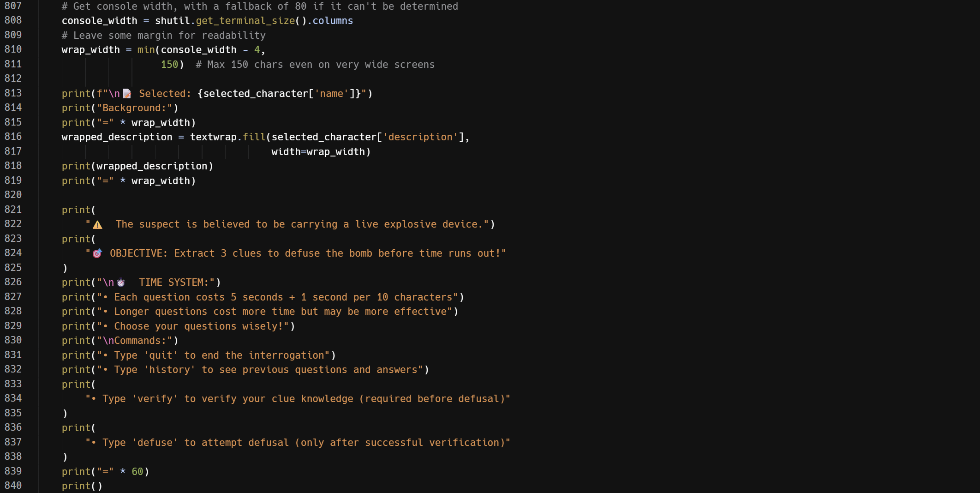Click the number 60 on line 839
Screen dimensions: 980x493
(x=137, y=471)
